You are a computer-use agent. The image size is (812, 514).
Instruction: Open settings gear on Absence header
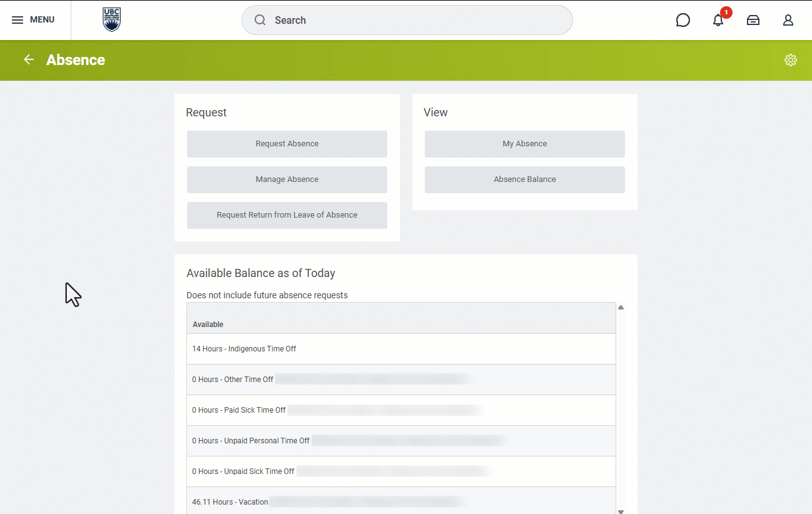791,60
